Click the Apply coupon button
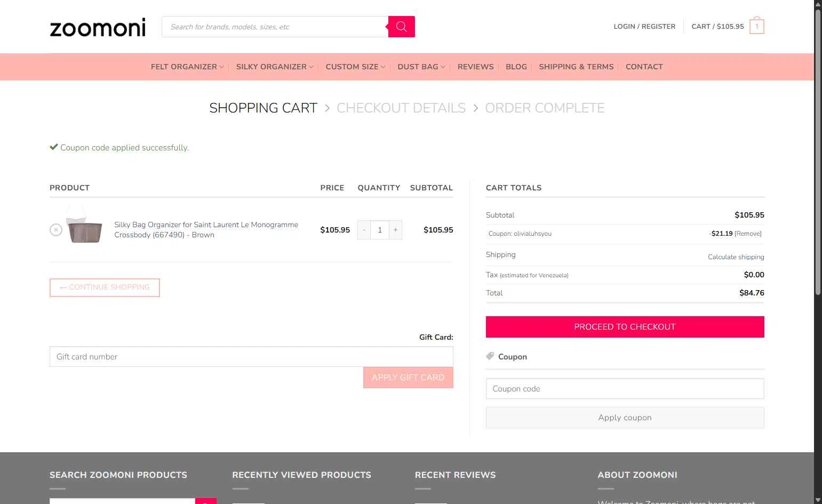 pyautogui.click(x=625, y=418)
